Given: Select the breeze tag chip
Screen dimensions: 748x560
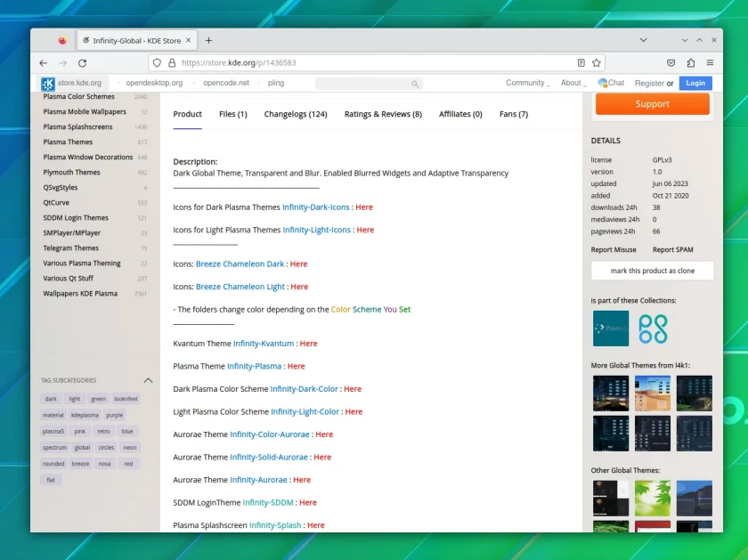Looking at the screenshot, I should [x=80, y=464].
